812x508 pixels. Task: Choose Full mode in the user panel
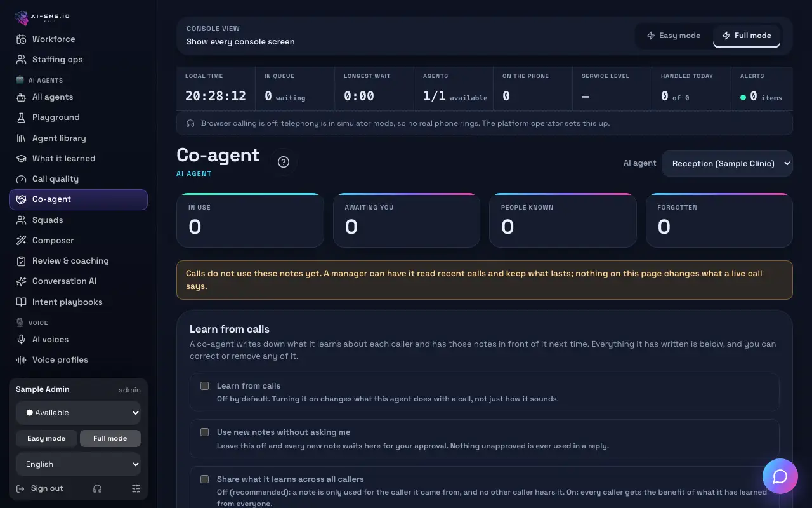(x=110, y=438)
